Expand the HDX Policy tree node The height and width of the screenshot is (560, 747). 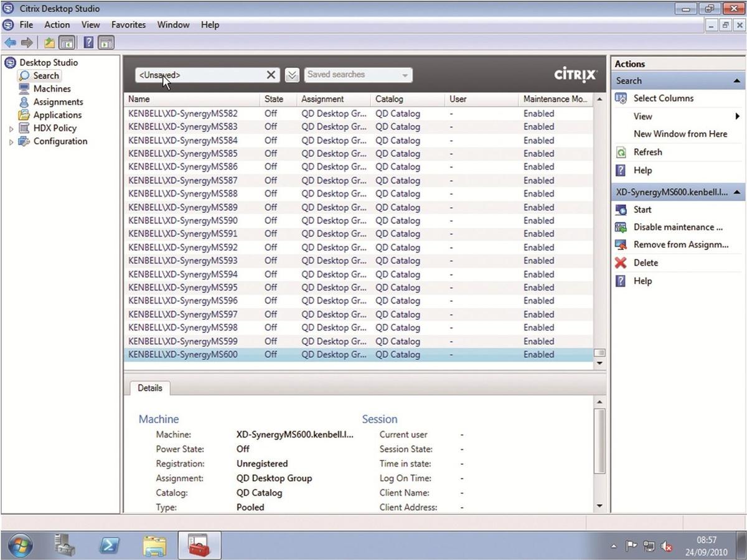pos(11,129)
